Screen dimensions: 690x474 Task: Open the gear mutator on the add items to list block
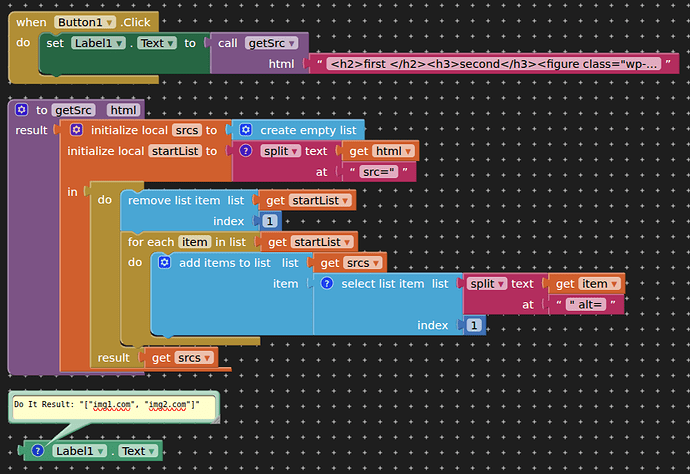point(164,263)
